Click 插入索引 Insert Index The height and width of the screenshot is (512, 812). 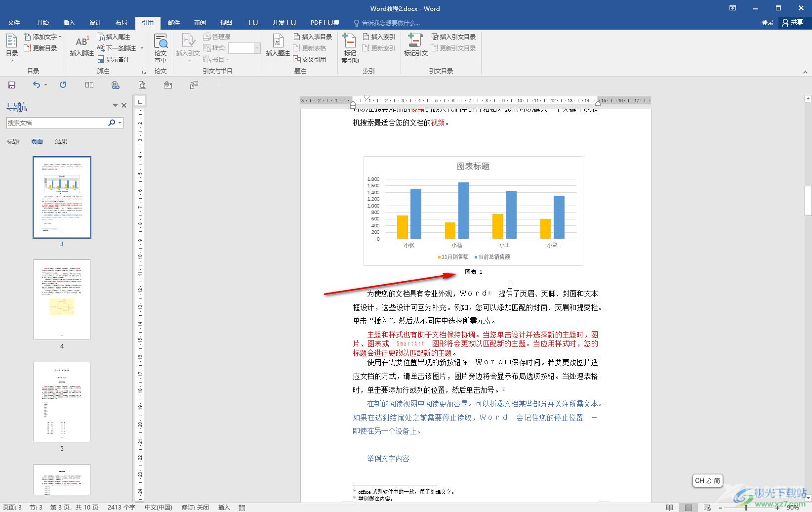379,37
